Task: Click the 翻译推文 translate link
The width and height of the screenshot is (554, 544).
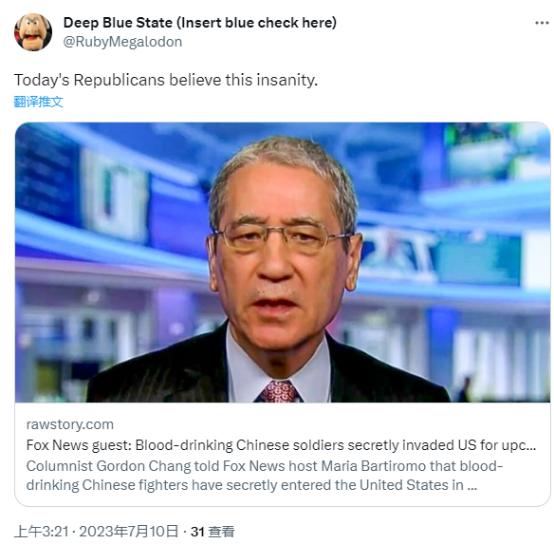Action: [x=38, y=102]
